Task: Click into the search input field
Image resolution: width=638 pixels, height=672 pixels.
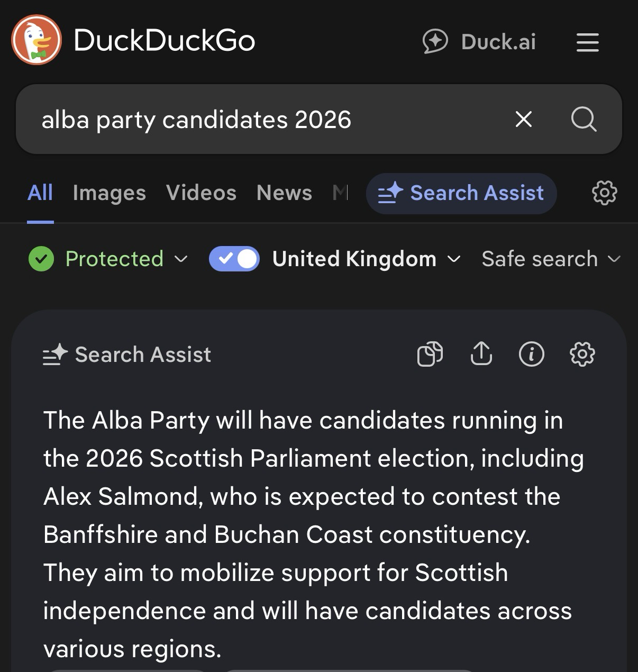Action: coord(265,120)
